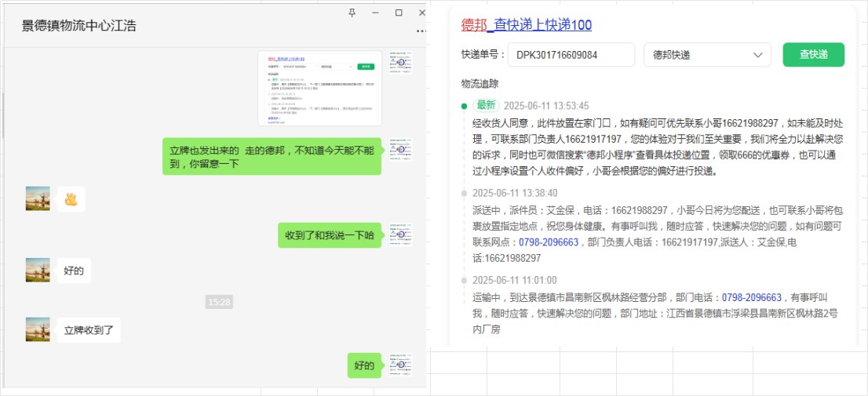Image resolution: width=868 pixels, height=396 pixels.
Task: Click contact avatar beside white '好的' message
Action: click(x=38, y=271)
